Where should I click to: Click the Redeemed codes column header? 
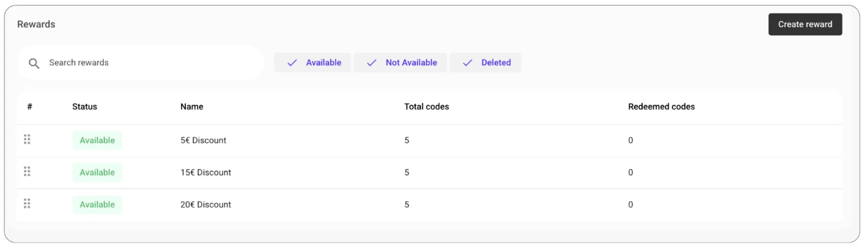(661, 107)
